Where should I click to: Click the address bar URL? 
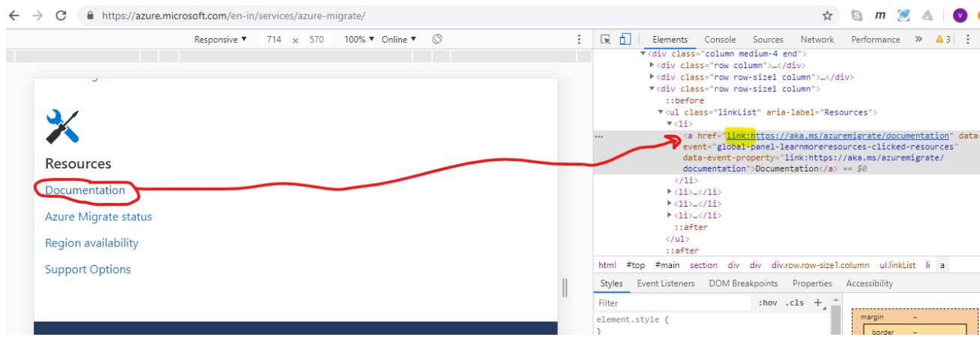point(233,16)
